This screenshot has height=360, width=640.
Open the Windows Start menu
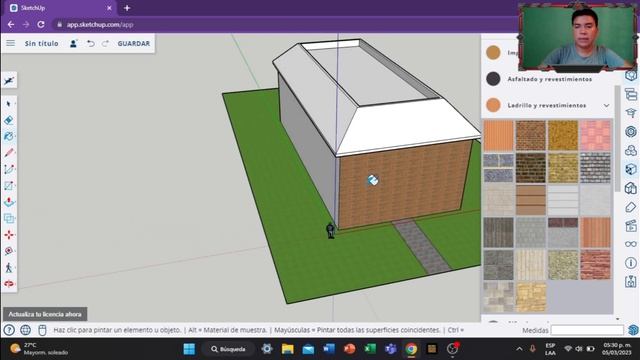189,349
